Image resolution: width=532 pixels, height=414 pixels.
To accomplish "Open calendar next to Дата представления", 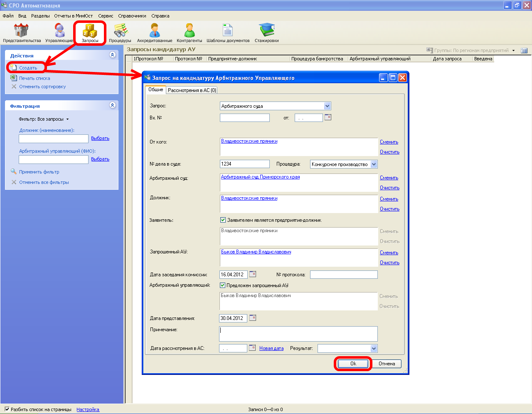I will [x=253, y=318].
